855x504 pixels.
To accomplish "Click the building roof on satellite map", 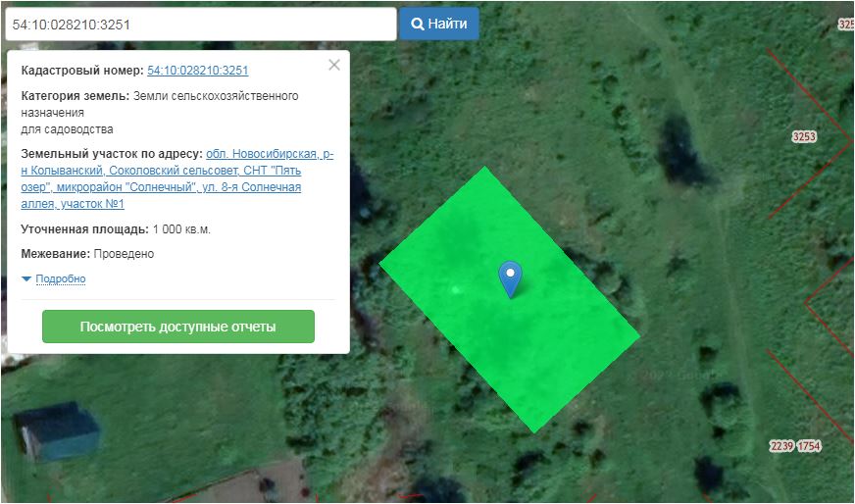I will point(57,429).
